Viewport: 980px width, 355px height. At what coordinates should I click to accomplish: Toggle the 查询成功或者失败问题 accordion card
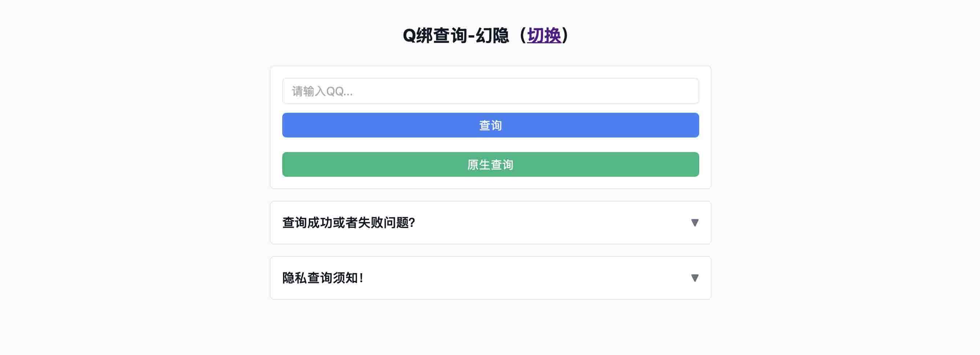click(x=490, y=223)
